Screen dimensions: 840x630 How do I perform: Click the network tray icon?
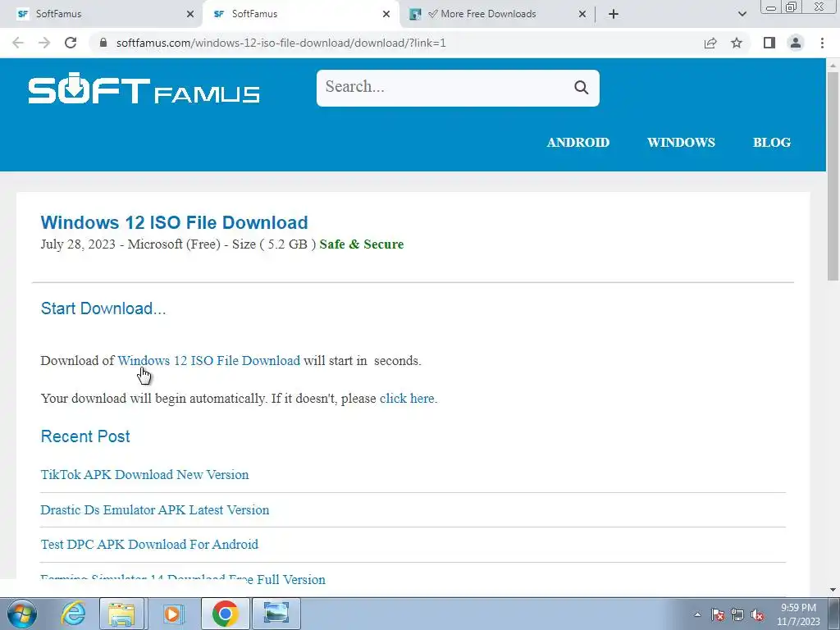pos(737,614)
